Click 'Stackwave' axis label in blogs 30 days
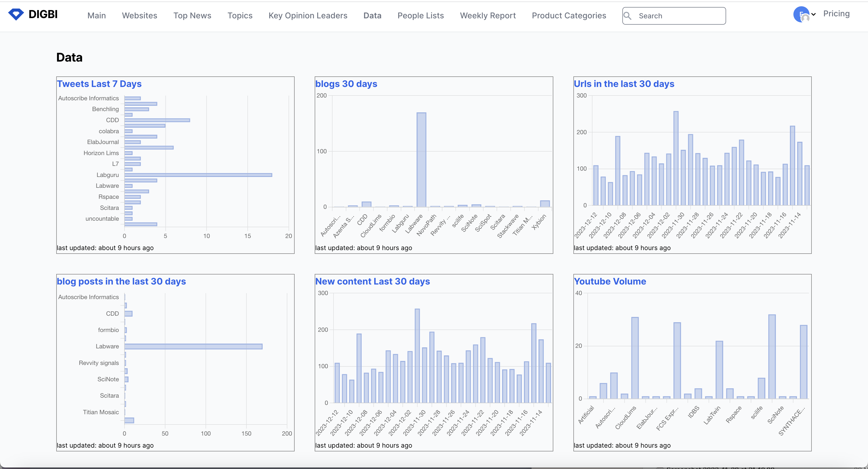The height and width of the screenshot is (469, 868). tap(508, 226)
